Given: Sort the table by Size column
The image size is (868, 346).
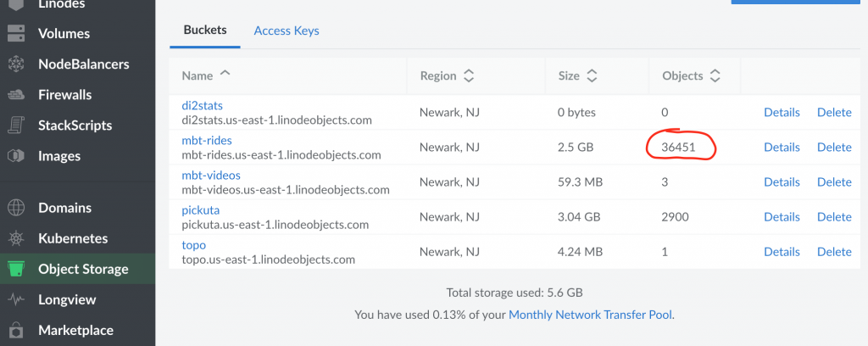Looking at the screenshot, I should pyautogui.click(x=592, y=75).
